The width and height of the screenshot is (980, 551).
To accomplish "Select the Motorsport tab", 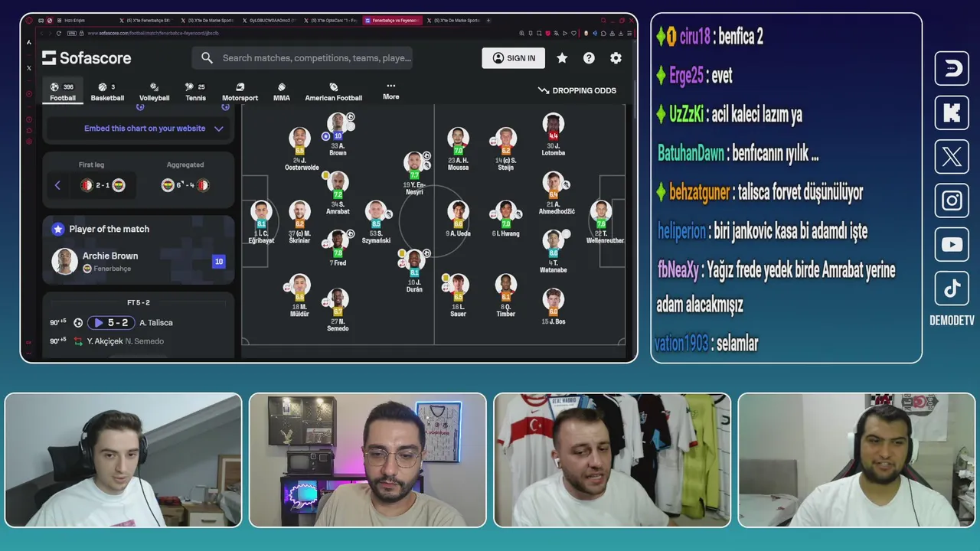I will (240, 92).
